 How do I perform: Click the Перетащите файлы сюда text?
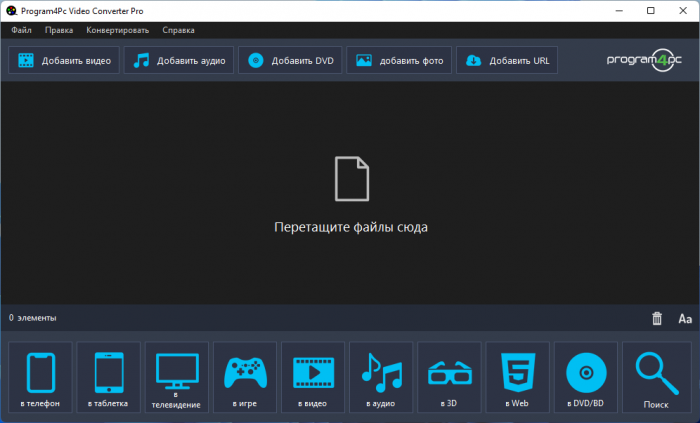[x=351, y=227]
